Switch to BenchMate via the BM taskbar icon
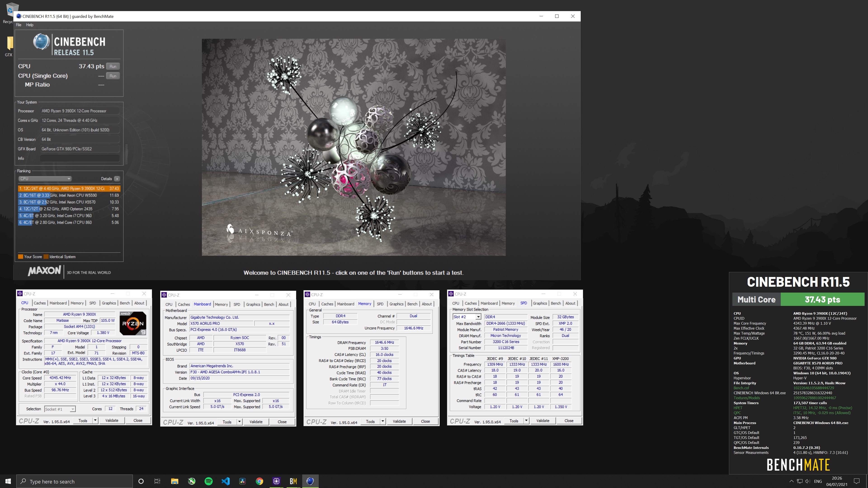 pos(293,481)
